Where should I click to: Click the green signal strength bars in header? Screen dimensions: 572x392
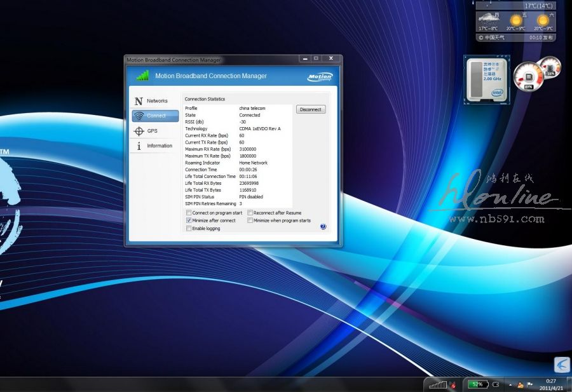pyautogui.click(x=142, y=76)
